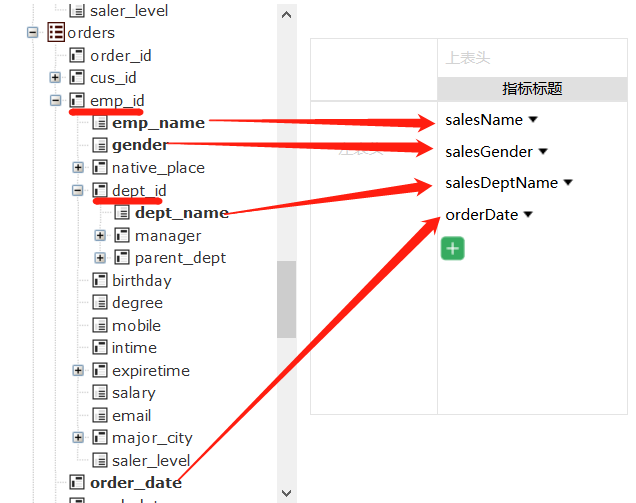Click the 上表头 placeholder header area
Viewport: 636px width, 503px height.
click(532, 58)
